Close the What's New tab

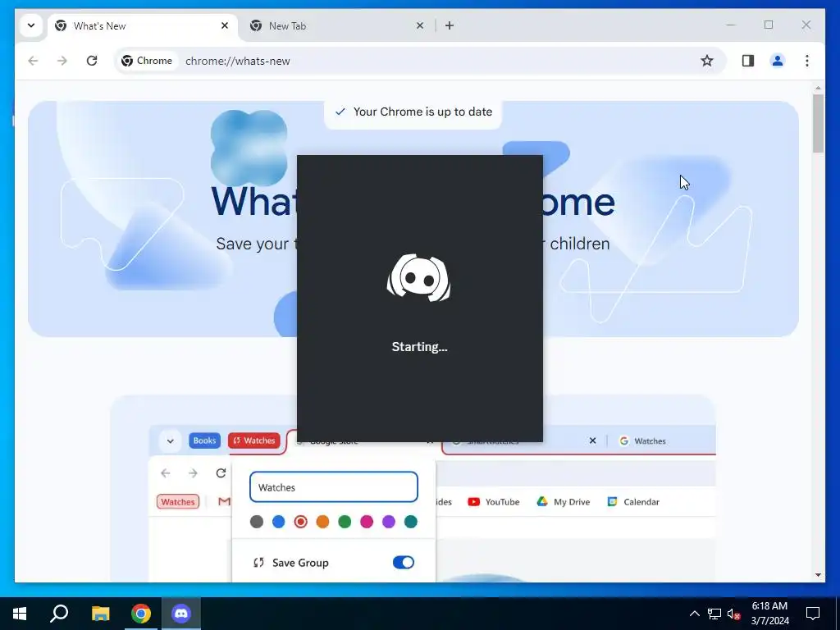click(x=225, y=25)
